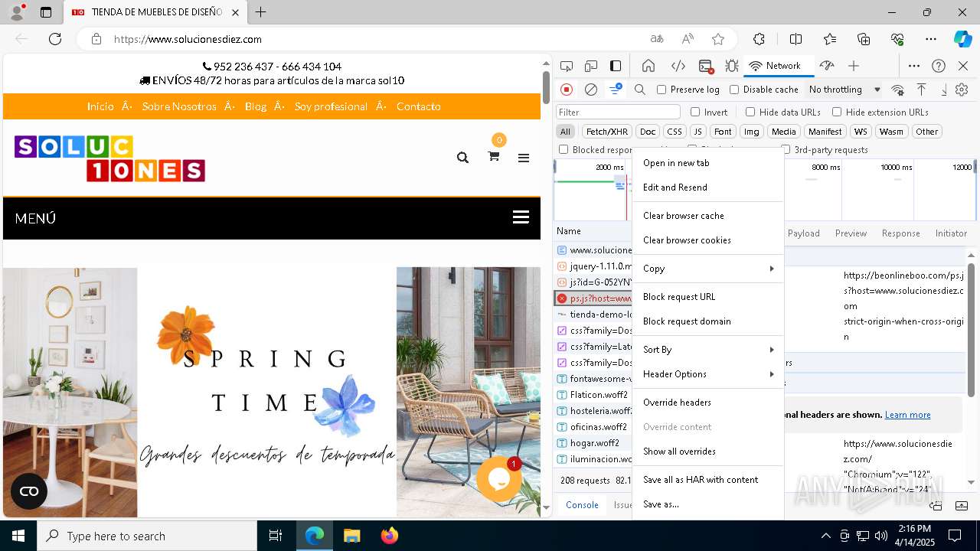Click Export HAR download arrow icon
This screenshot has height=551, width=980.
[944, 90]
